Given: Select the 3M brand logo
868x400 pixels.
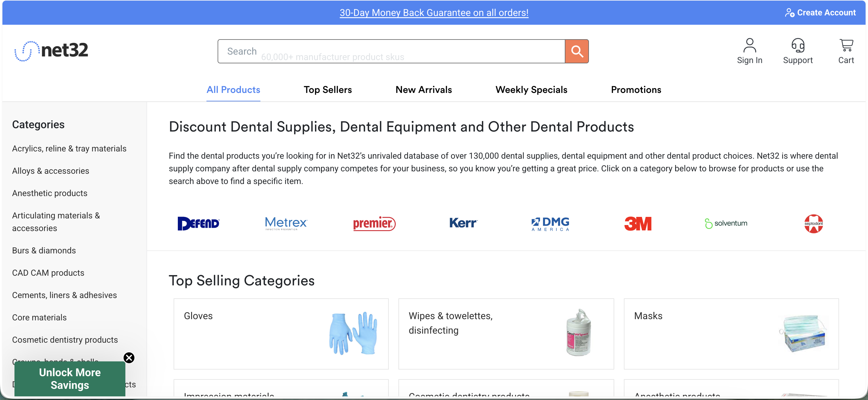Looking at the screenshot, I should (x=637, y=223).
